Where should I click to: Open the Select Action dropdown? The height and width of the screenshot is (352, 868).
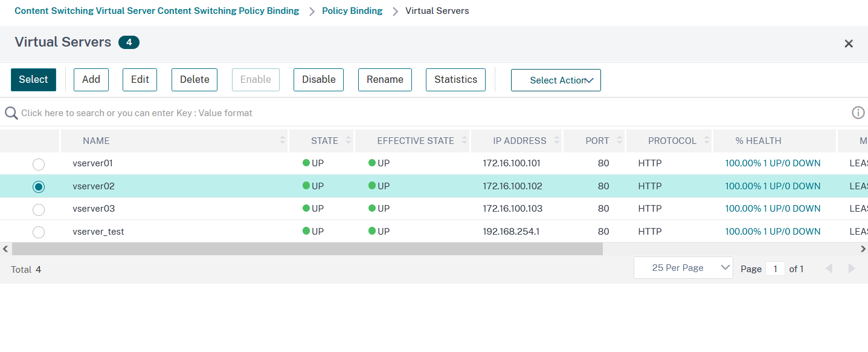(556, 80)
